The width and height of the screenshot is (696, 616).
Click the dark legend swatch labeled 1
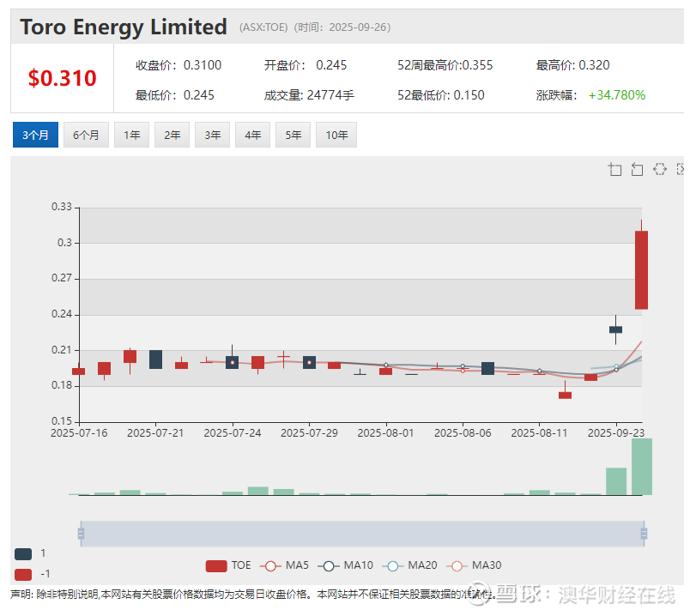(x=23, y=554)
